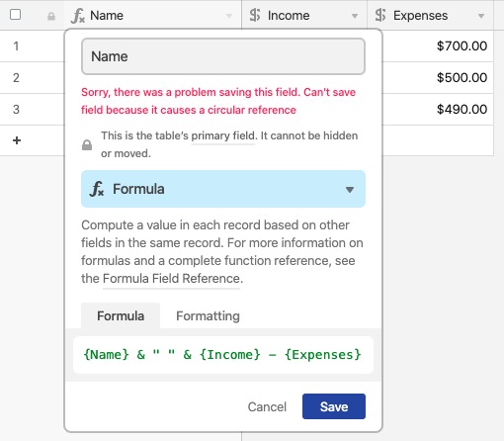504x441 pixels.
Task: Switch to the Formatting tab
Action: tap(208, 315)
